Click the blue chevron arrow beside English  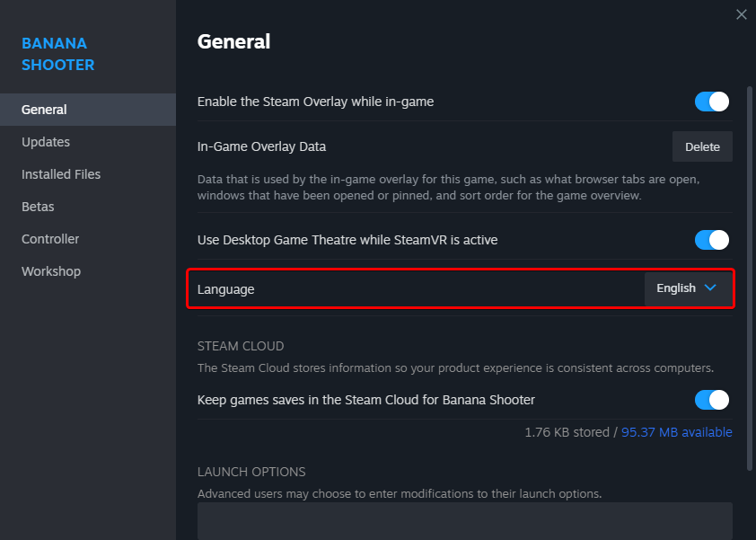[710, 288]
